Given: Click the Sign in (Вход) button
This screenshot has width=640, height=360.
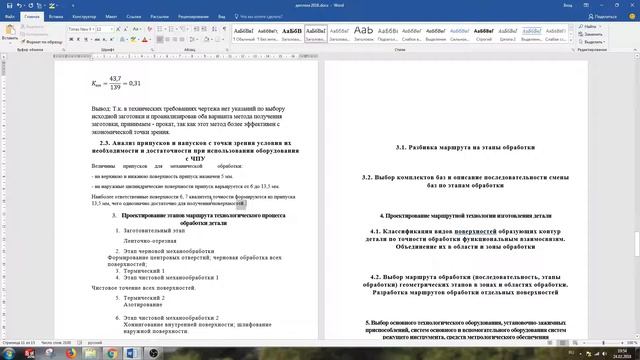Looking at the screenshot, I should (x=567, y=5).
